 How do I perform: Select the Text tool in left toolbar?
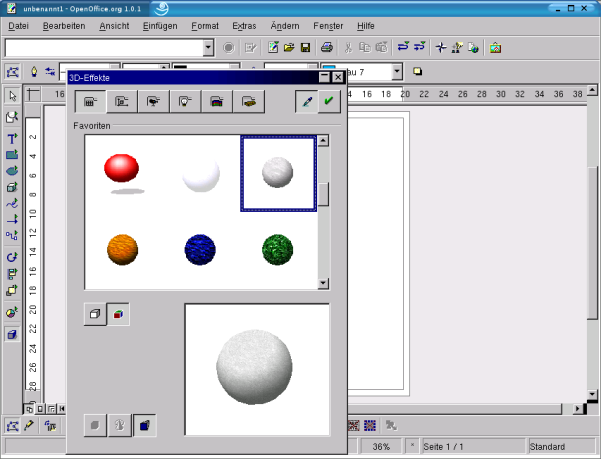[12, 137]
